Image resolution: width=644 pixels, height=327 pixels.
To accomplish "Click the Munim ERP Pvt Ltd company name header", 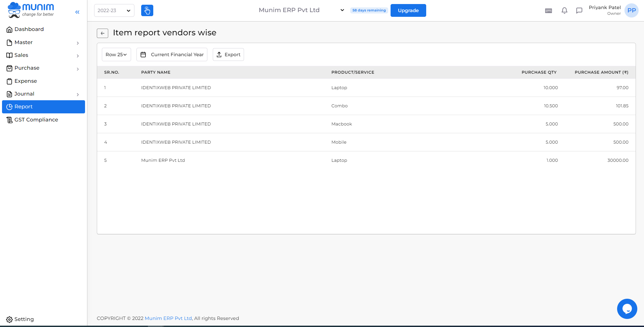I will tap(289, 10).
